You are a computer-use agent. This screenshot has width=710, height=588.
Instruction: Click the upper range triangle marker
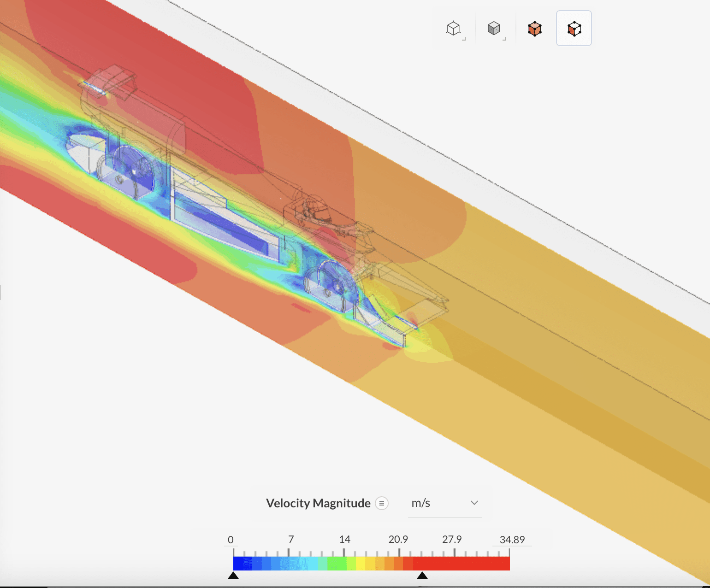point(422,575)
